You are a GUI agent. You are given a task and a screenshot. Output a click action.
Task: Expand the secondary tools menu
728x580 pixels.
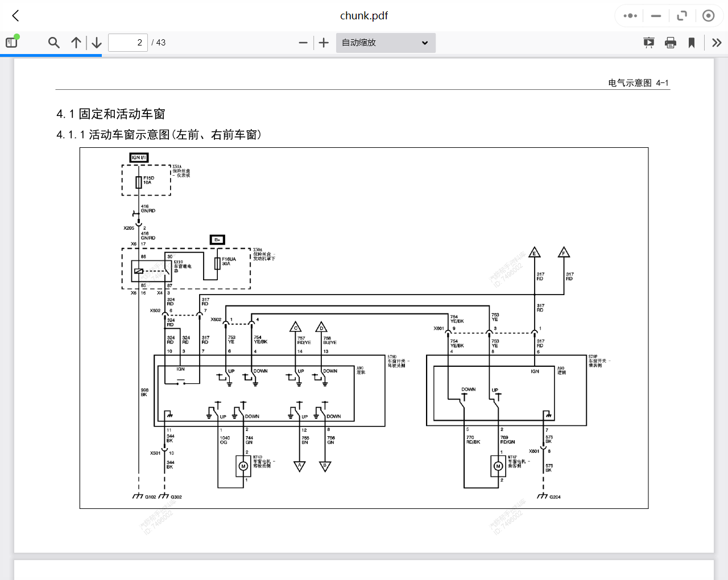[717, 43]
